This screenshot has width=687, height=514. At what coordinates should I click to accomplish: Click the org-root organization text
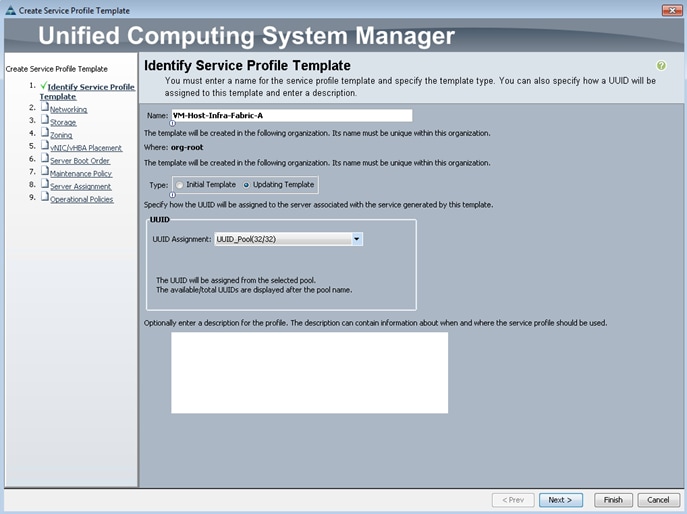coord(187,148)
